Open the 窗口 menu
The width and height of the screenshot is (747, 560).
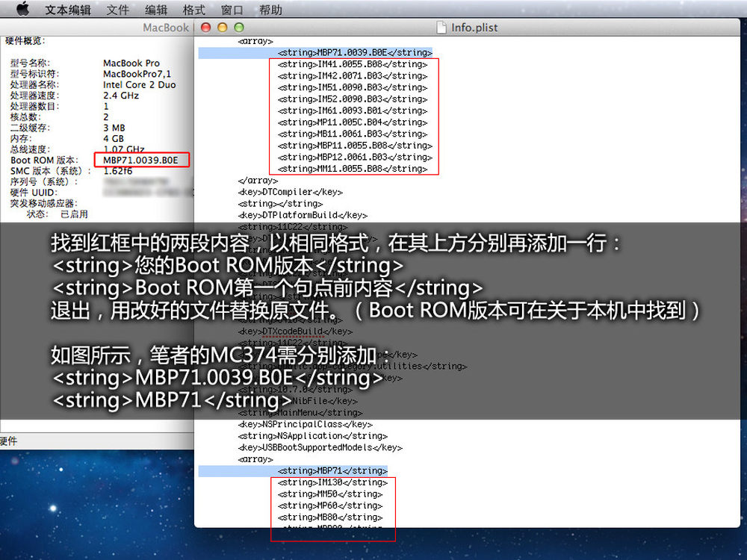(x=232, y=10)
